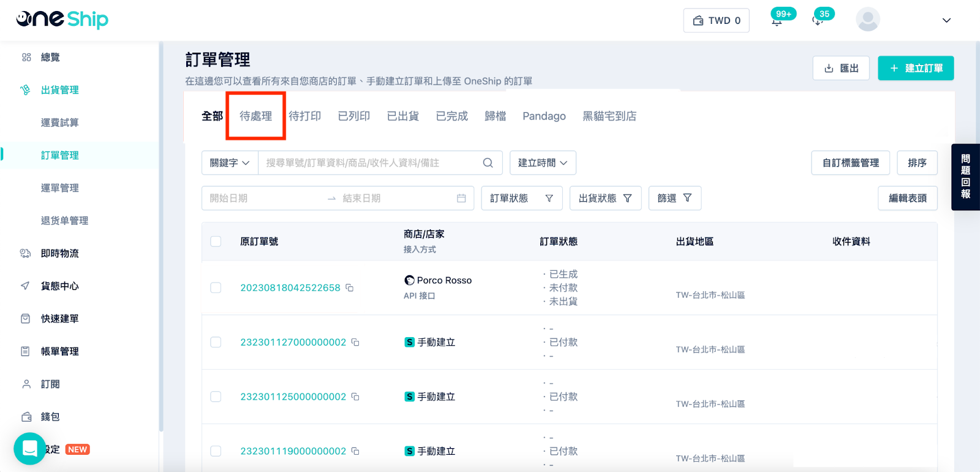Image resolution: width=980 pixels, height=472 pixels.
Task: Select 訂單管理 in sidebar
Action: [59, 155]
